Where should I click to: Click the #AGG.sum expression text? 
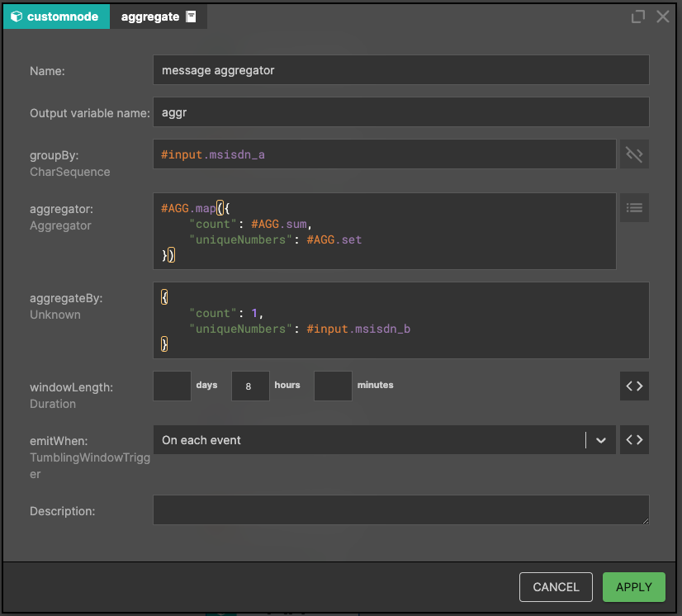(279, 224)
